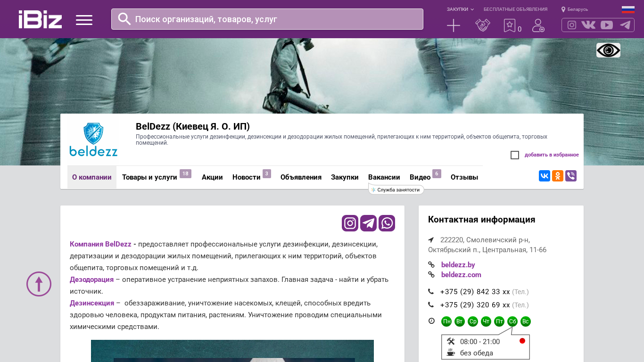Visit the beldezz.by website link
The height and width of the screenshot is (362, 644).
click(458, 265)
